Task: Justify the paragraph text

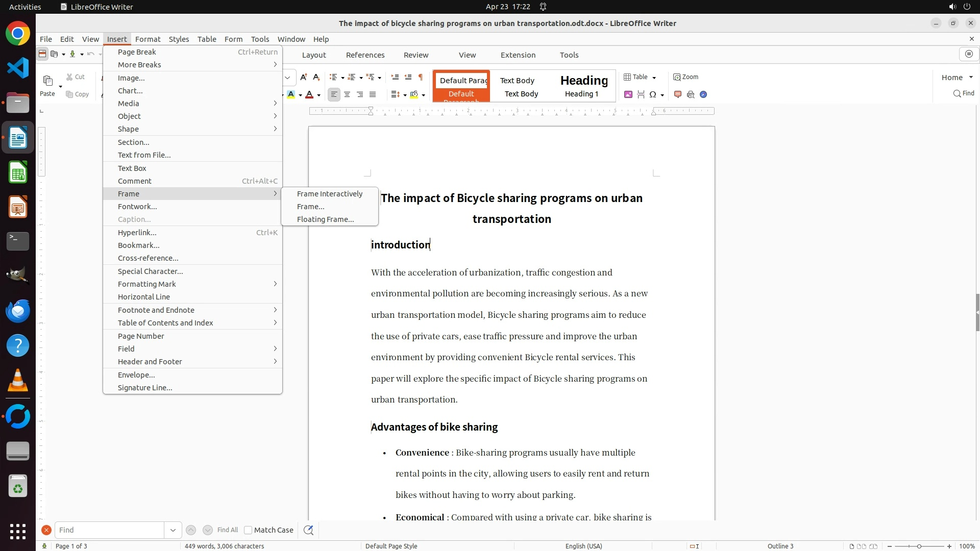Action: tap(373, 94)
